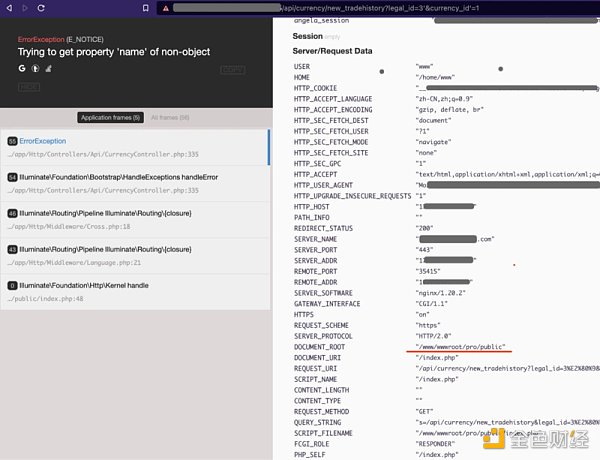Select frame 46 Pipeline closure Cross.php
Screen dimensions: 600x460
point(135,220)
